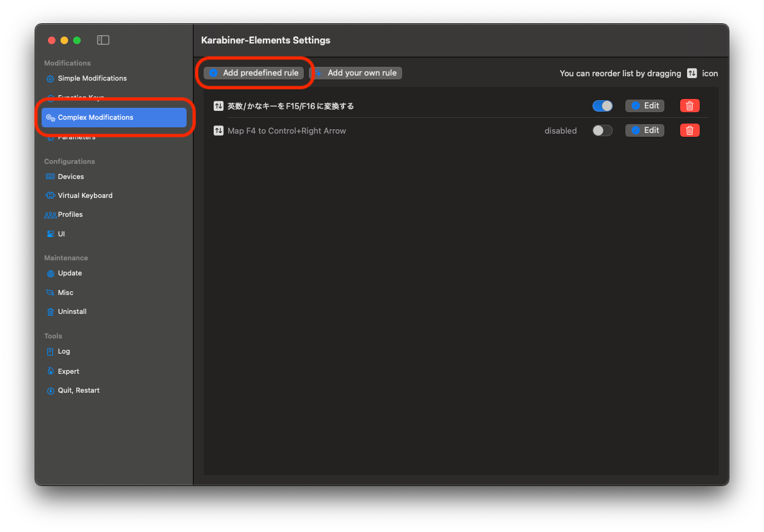The image size is (764, 532).
Task: Toggle the sidebar visibility icon
Action: [103, 40]
